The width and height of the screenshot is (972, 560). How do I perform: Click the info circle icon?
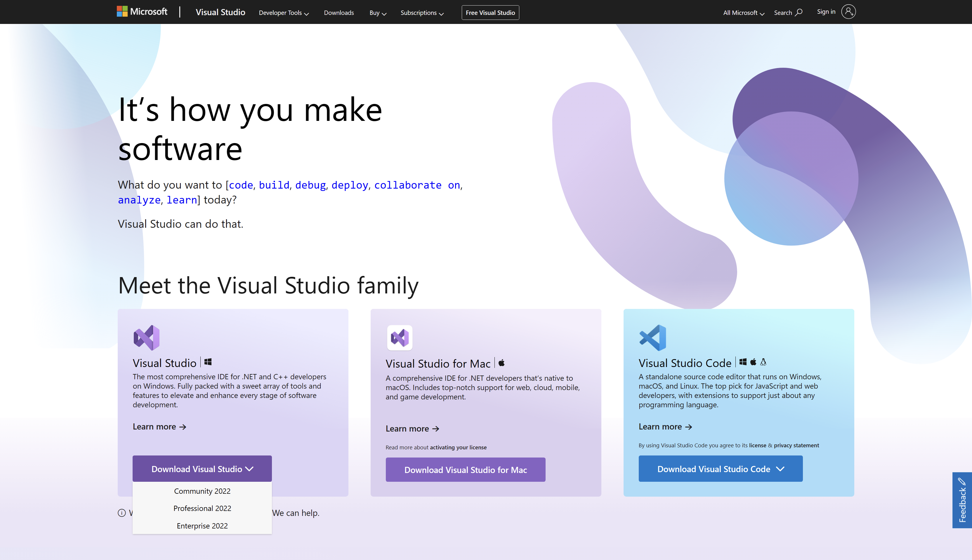[121, 513]
